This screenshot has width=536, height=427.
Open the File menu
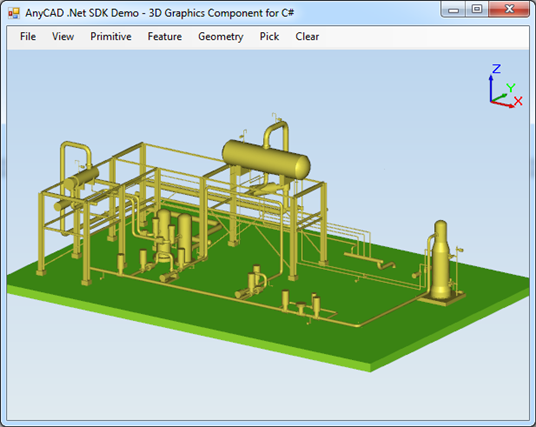pyautogui.click(x=28, y=37)
